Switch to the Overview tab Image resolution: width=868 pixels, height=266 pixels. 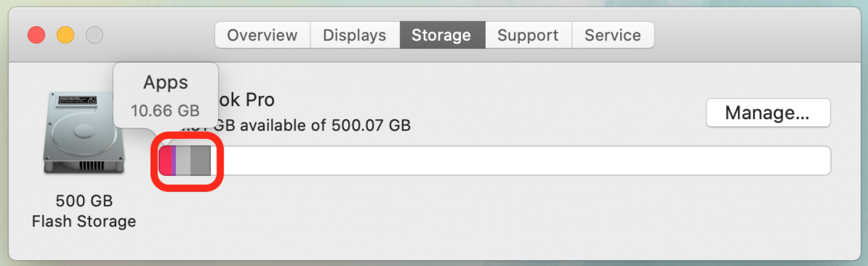pos(262,35)
